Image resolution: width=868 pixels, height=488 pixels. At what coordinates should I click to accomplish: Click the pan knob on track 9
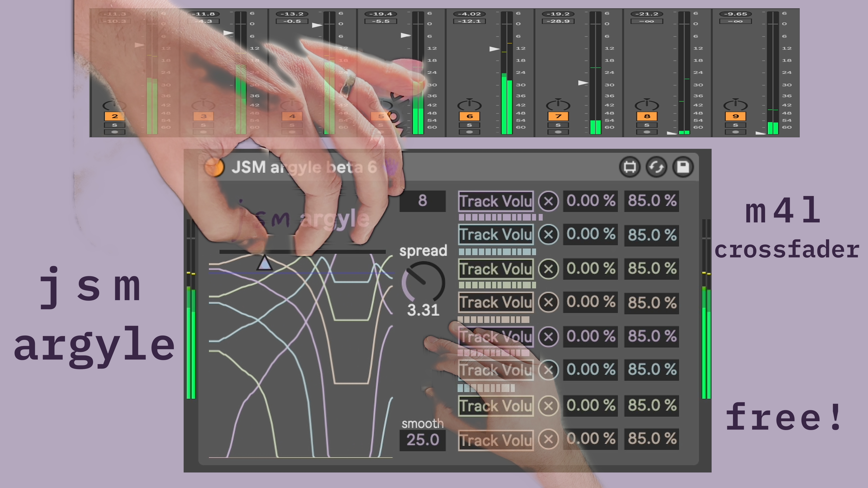tap(735, 105)
